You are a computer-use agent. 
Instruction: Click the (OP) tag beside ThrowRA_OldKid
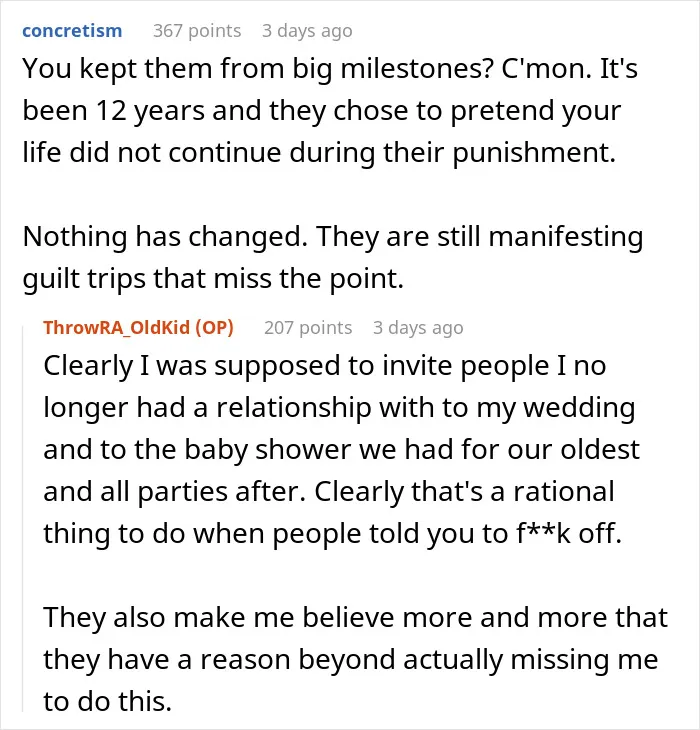[x=215, y=327]
